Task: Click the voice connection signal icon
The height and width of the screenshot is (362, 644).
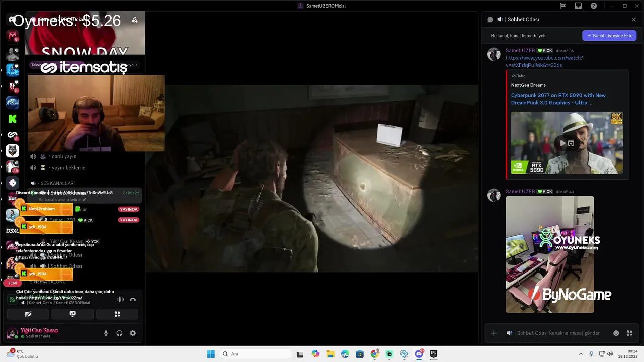Action: [x=12, y=299]
